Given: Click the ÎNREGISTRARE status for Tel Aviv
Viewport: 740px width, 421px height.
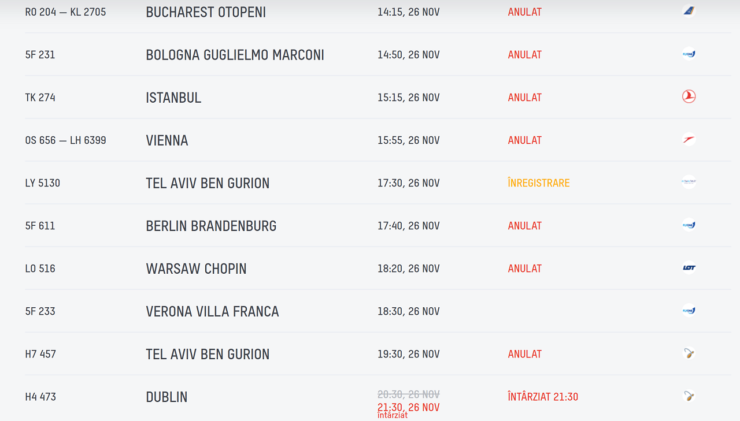Looking at the screenshot, I should [x=538, y=183].
